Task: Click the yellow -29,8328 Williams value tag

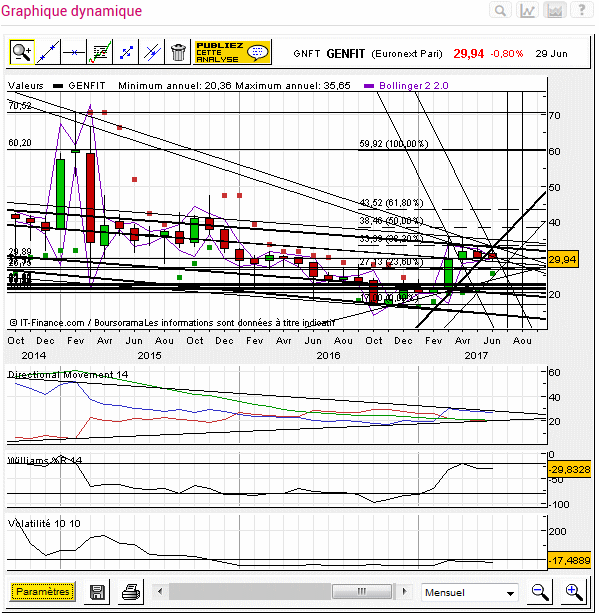Action: 569,469
